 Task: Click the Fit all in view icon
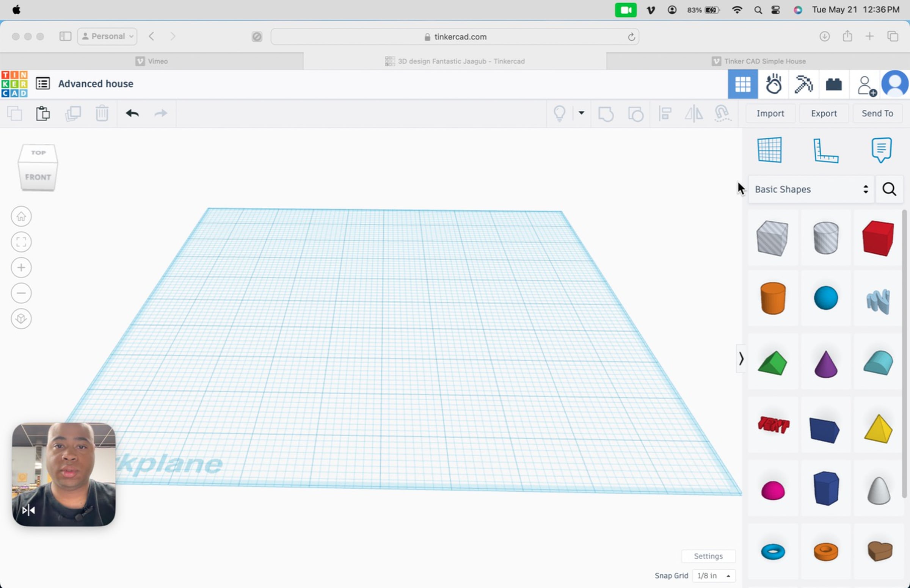(x=21, y=242)
